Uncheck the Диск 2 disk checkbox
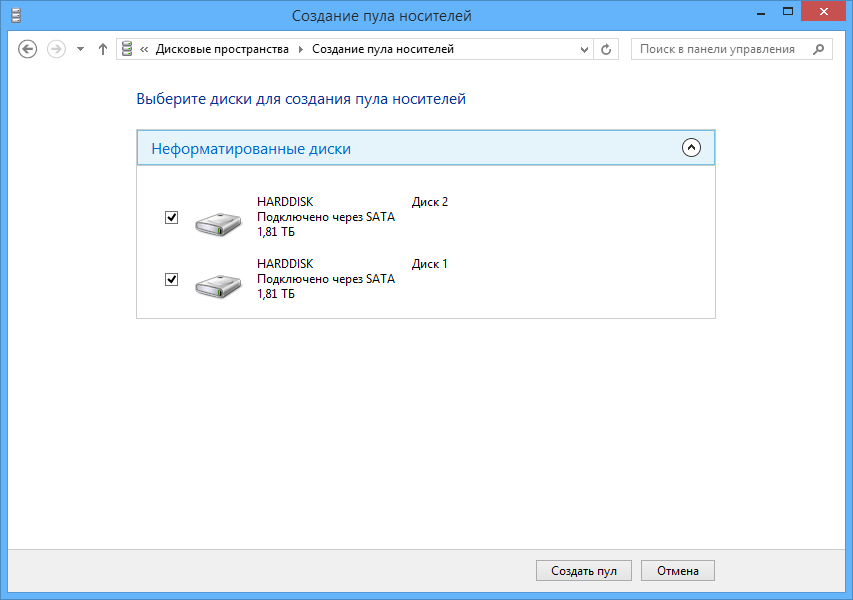 172,216
